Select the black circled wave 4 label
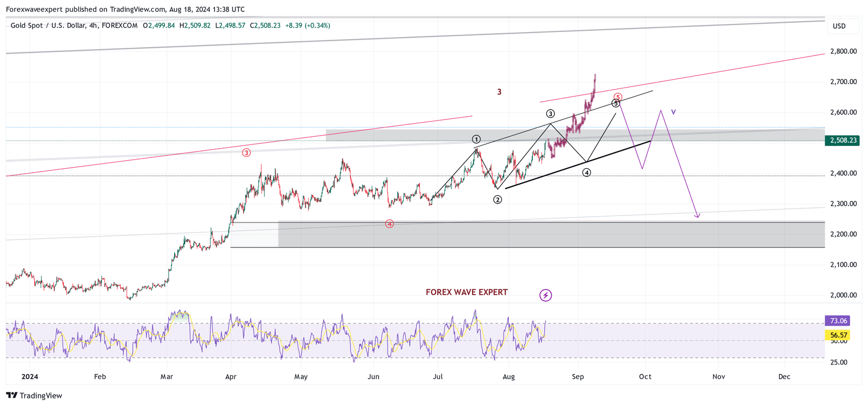This screenshot has width=868, height=406. point(587,173)
